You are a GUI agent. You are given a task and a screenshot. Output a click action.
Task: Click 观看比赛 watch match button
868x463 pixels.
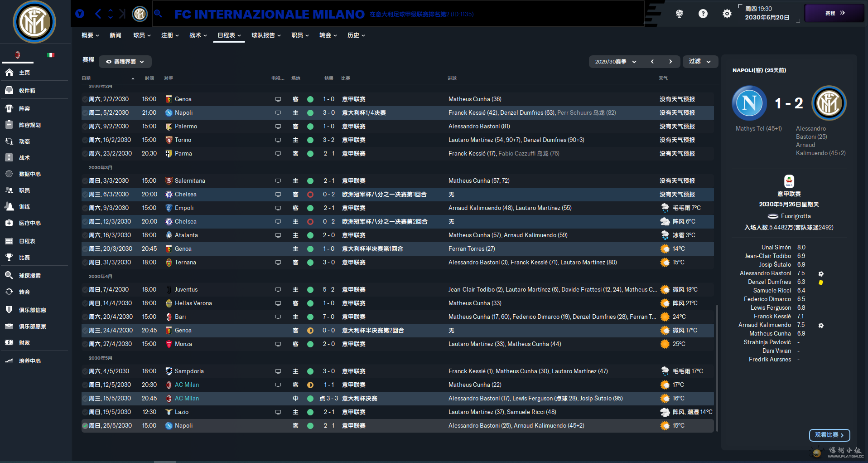(829, 435)
